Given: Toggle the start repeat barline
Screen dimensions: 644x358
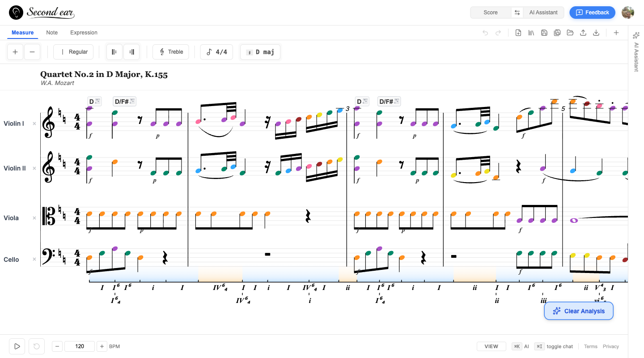Looking at the screenshot, I should click(114, 52).
